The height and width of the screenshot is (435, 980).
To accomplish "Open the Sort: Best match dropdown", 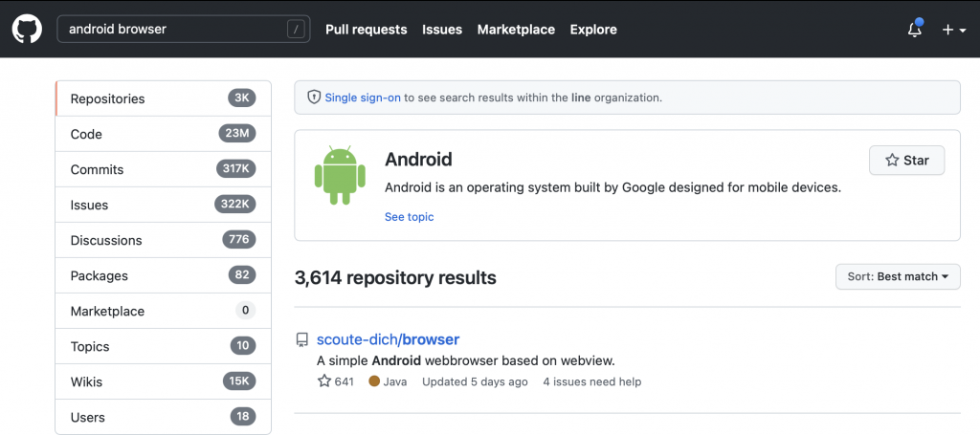I will (x=898, y=276).
